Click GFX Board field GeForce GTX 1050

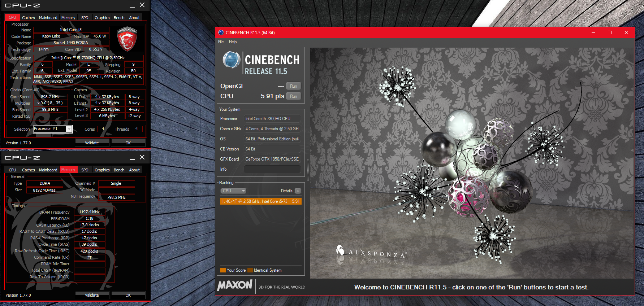tap(272, 159)
